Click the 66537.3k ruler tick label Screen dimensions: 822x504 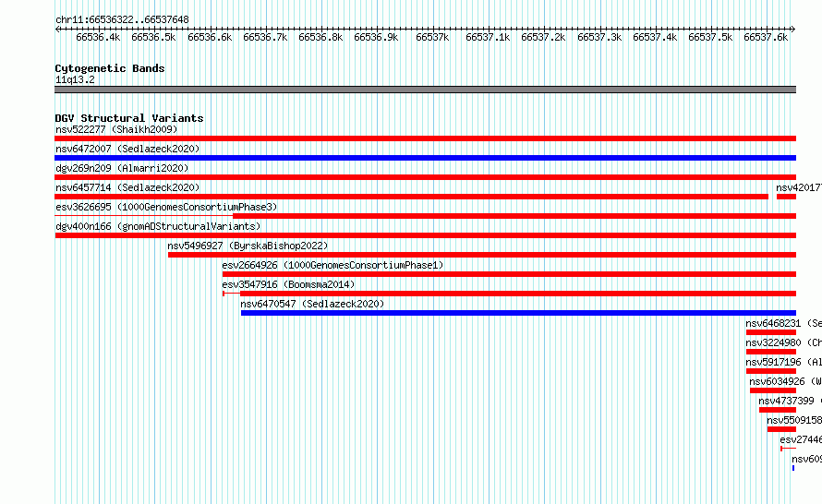click(x=599, y=37)
